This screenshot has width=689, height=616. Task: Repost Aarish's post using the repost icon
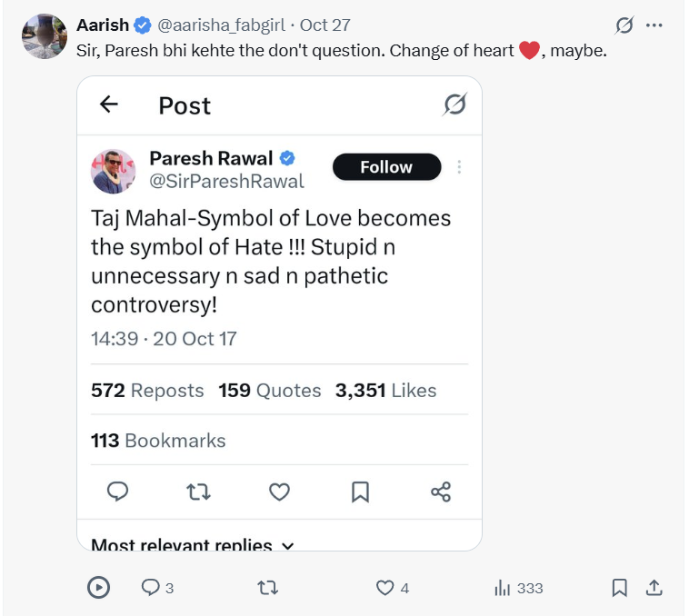coord(267,588)
